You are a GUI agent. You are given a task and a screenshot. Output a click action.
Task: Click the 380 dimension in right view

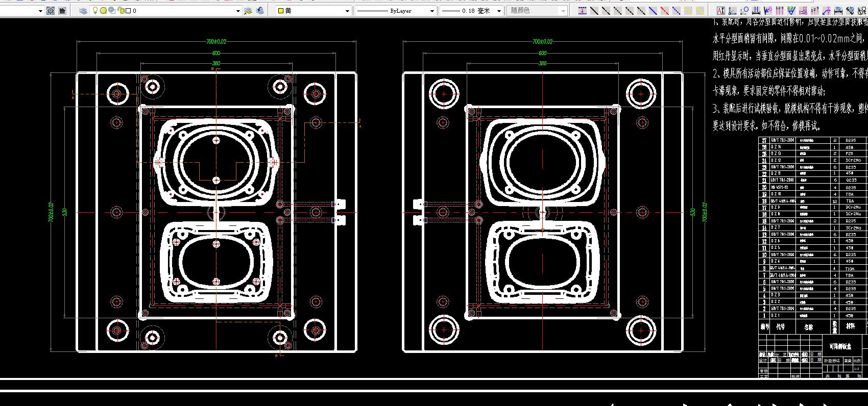pos(542,64)
